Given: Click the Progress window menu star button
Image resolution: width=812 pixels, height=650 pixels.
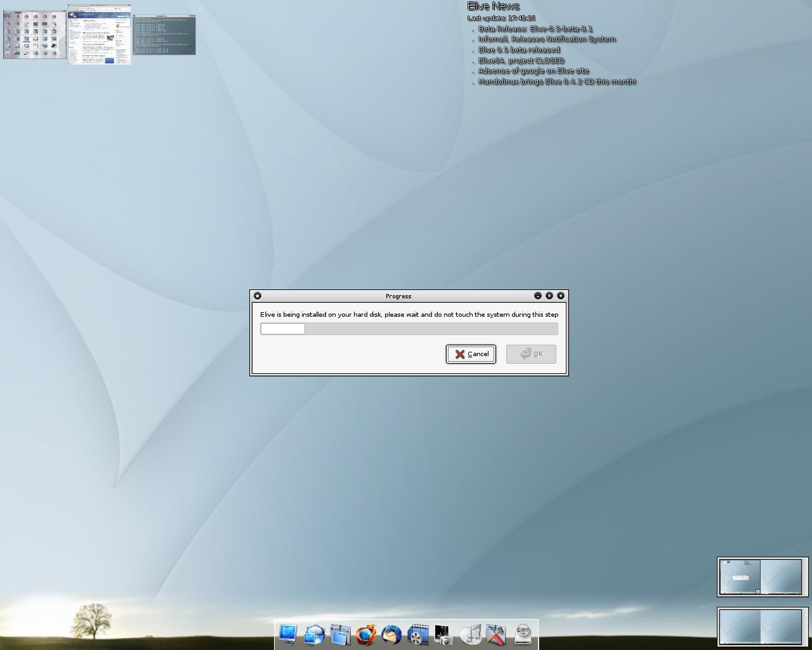Looking at the screenshot, I should (x=258, y=296).
